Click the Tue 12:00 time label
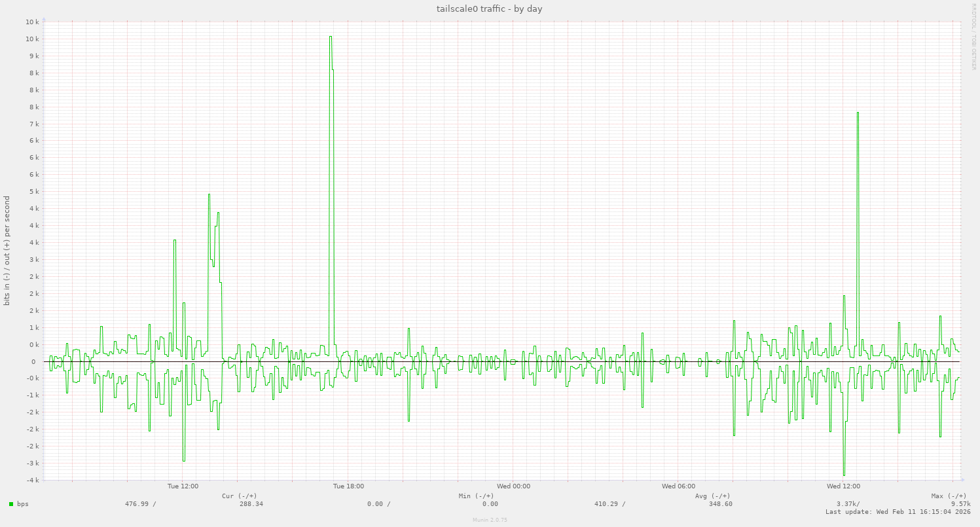Screen dimensions: 980x527 183,486
